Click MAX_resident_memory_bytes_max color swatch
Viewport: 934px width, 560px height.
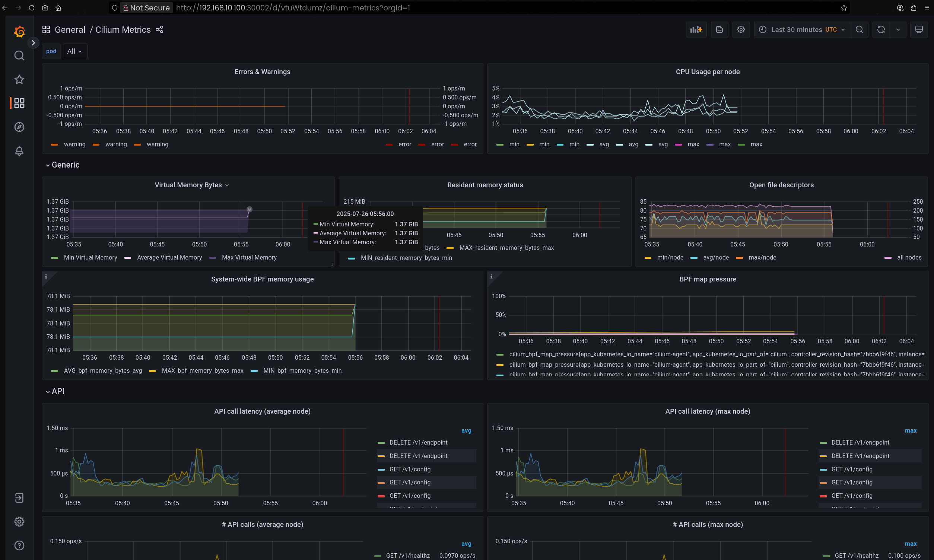tap(450, 248)
